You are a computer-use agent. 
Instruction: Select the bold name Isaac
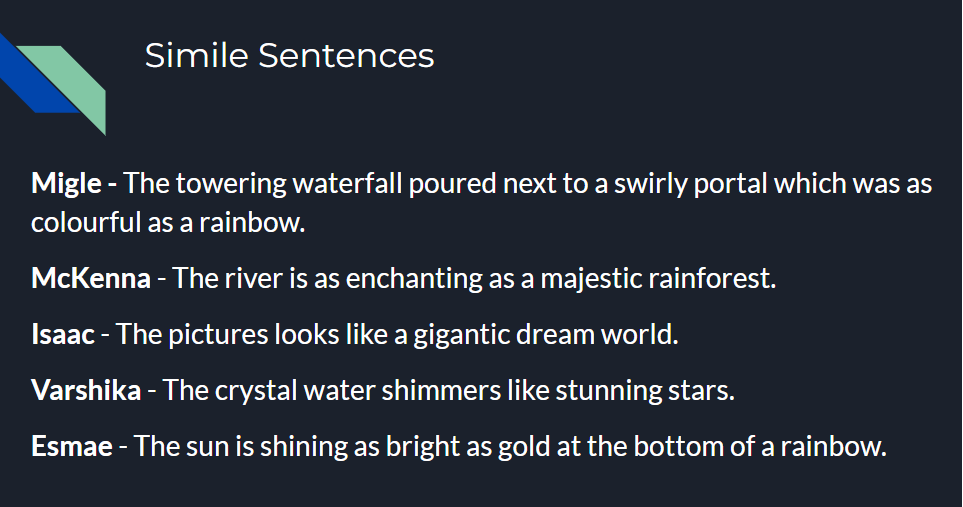tap(63, 335)
